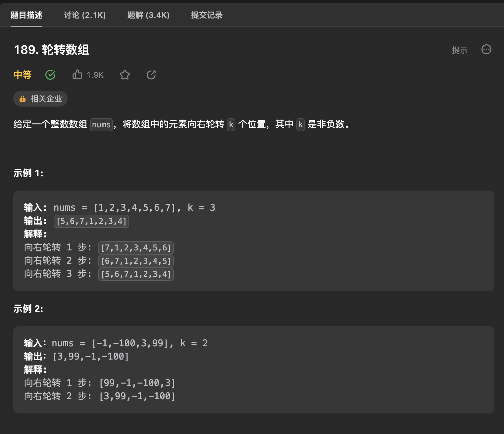Click the 1.9K like count
504x434 pixels.
point(95,75)
